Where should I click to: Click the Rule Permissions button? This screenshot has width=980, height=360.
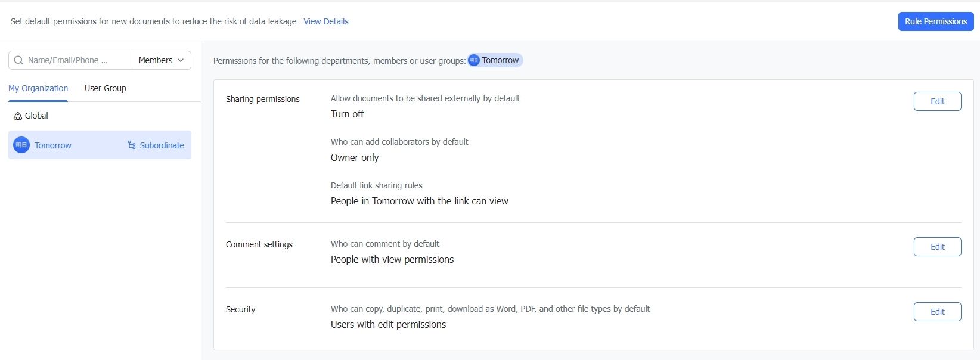[935, 21]
